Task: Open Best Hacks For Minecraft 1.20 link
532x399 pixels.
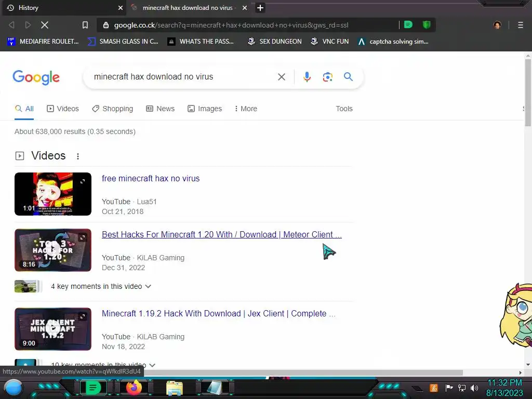Action: tap(221, 234)
